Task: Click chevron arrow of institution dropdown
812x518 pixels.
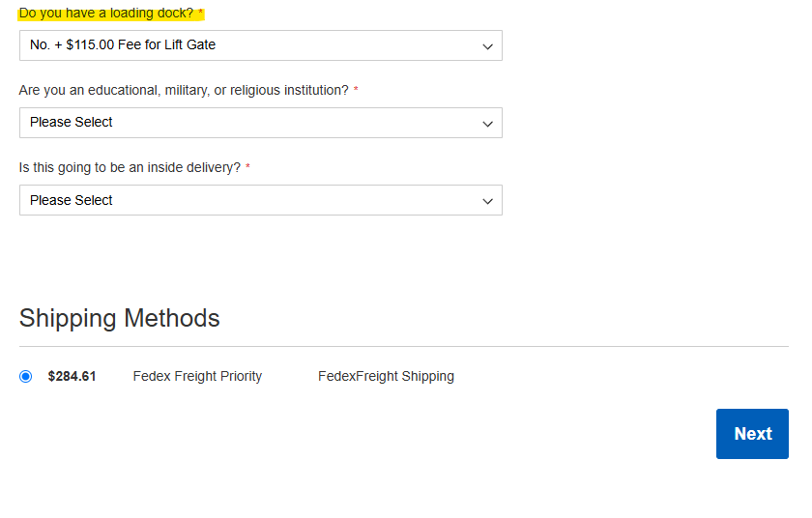Action: click(x=487, y=125)
